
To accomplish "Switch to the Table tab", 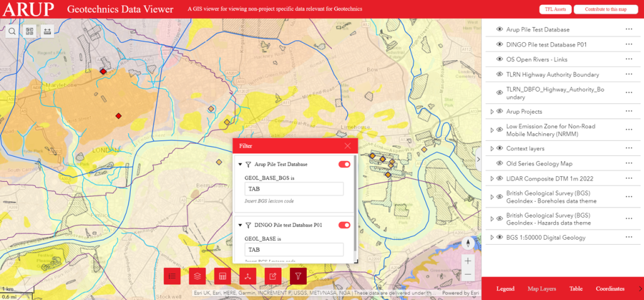I will tap(576, 289).
